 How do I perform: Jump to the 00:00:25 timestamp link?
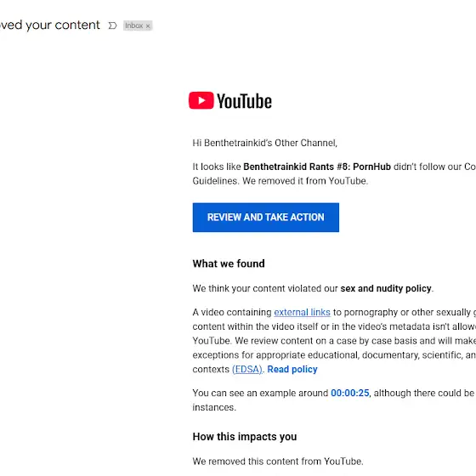pyautogui.click(x=350, y=393)
